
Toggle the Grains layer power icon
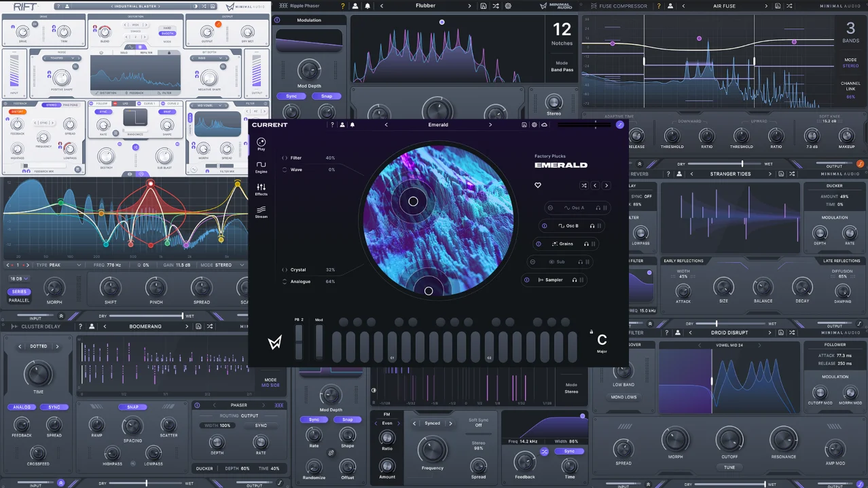[538, 244]
